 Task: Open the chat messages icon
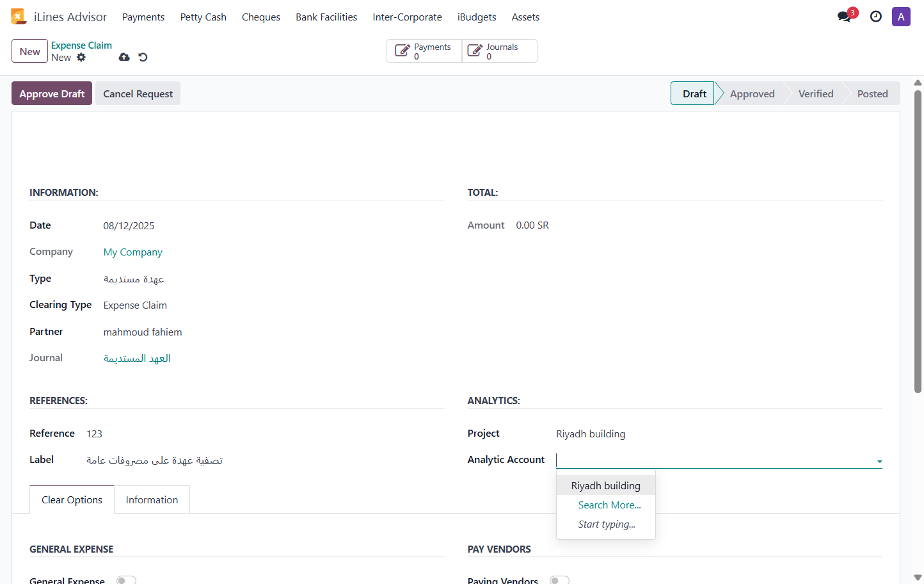(845, 17)
